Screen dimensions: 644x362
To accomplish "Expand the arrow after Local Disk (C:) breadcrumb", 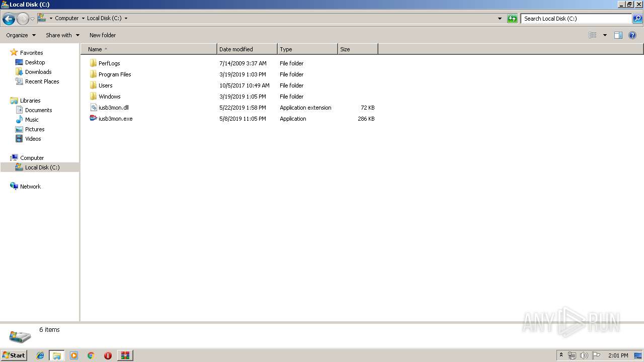I will (x=126, y=18).
